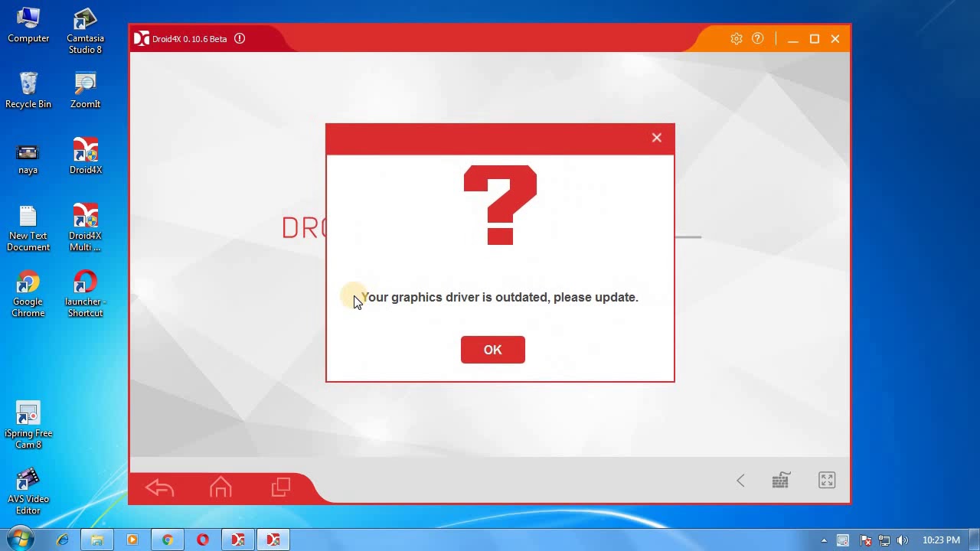
Task: Select iSpring Free Cam 8 desktop icon
Action: [28, 425]
